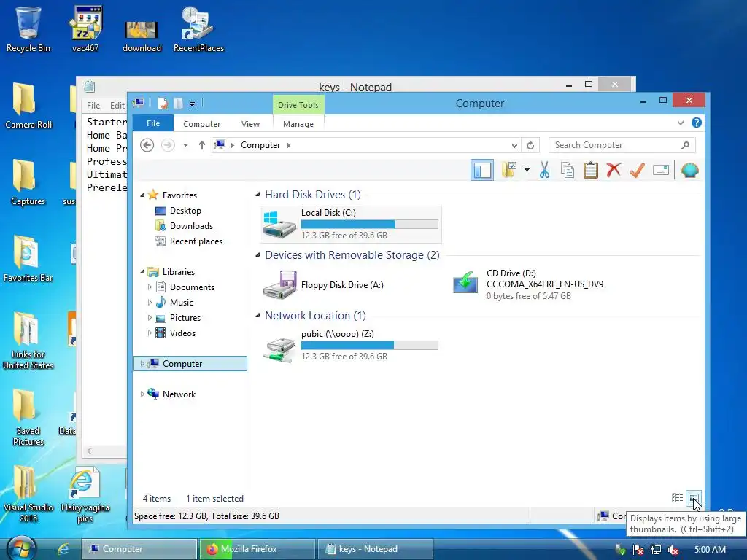
Task: Click Start orb on taskbar
Action: pyautogui.click(x=20, y=548)
